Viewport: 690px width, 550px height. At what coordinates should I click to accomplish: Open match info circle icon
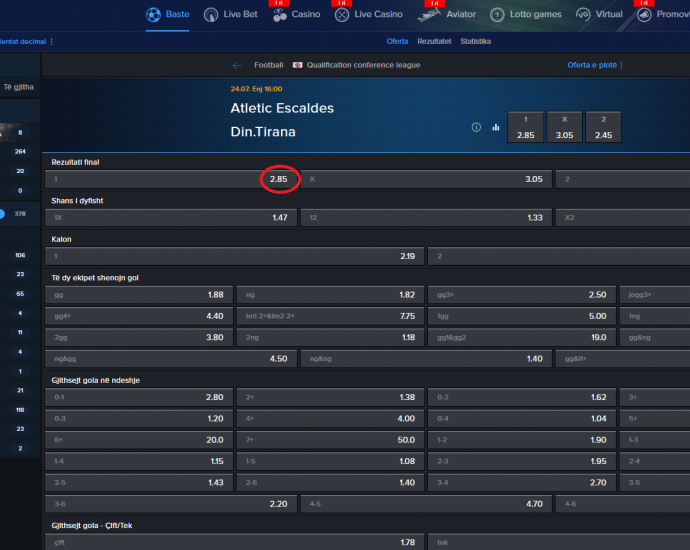pos(476,127)
